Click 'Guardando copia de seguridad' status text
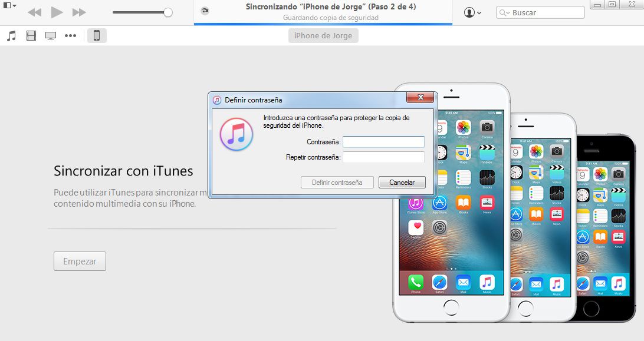Screen dimensions: 644x341 click(x=331, y=18)
